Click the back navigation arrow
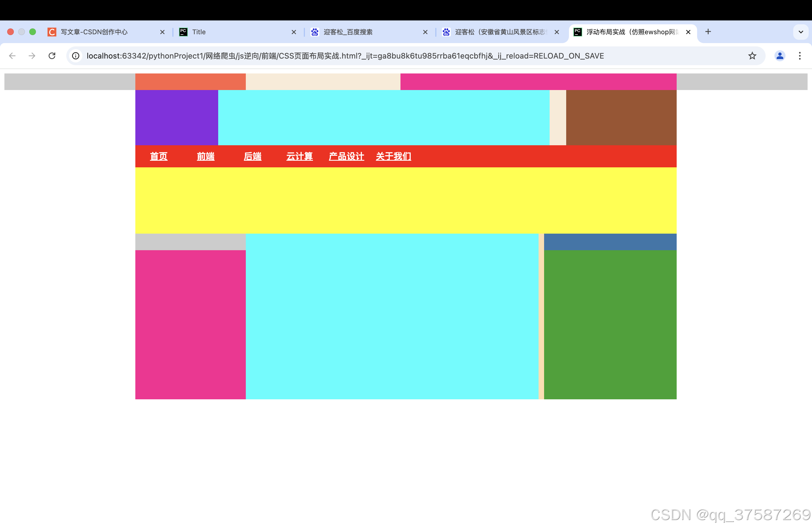 tap(12, 56)
